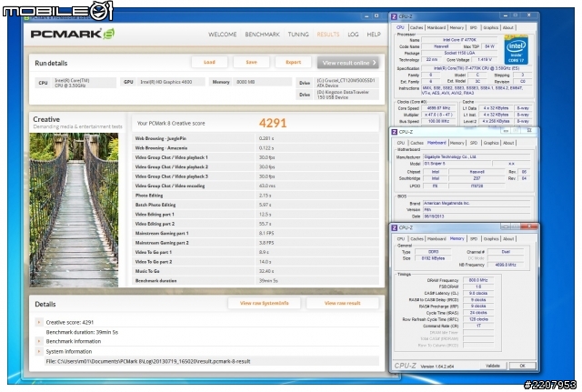Click the Web Browsing - JunglePin result row
Image resolution: width=582 pixels, height=392 pixels.
[x=256, y=138]
